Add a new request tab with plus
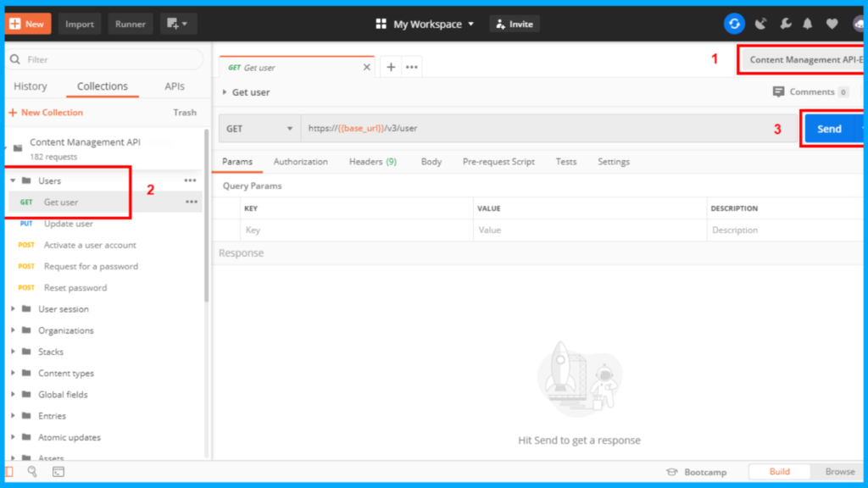This screenshot has width=868, height=488. coord(391,67)
